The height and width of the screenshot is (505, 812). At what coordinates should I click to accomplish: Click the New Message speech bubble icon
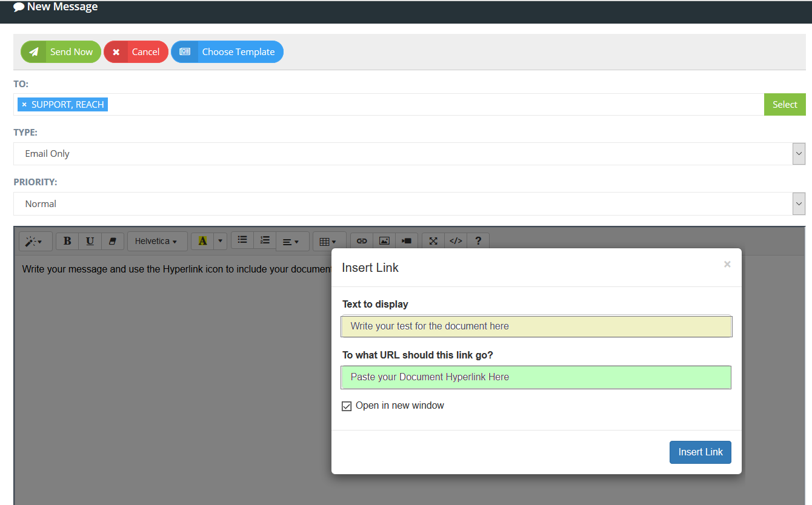click(x=19, y=7)
